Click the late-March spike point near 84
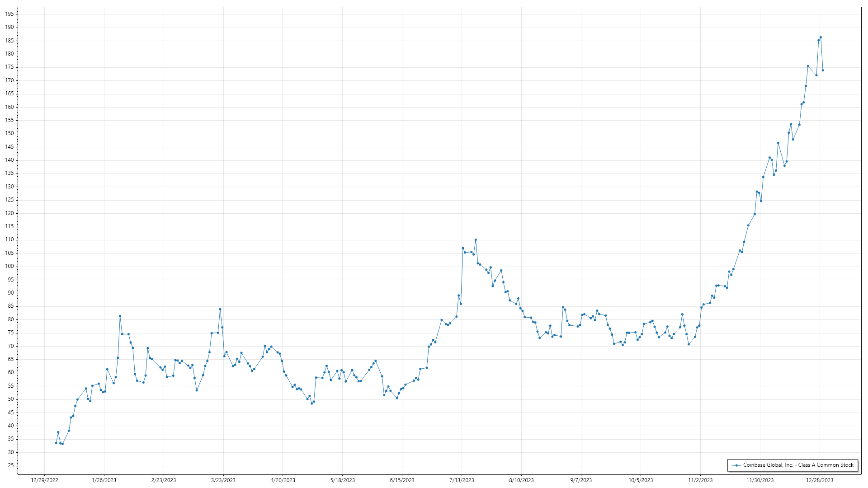The image size is (868, 488). (220, 310)
